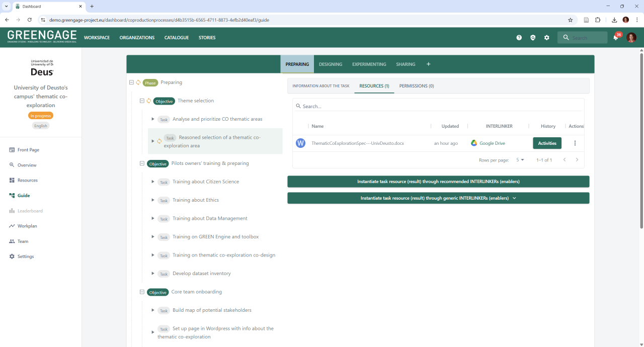Open a new browser tab
Viewport: 644px width, 347px height.
tap(92, 7)
